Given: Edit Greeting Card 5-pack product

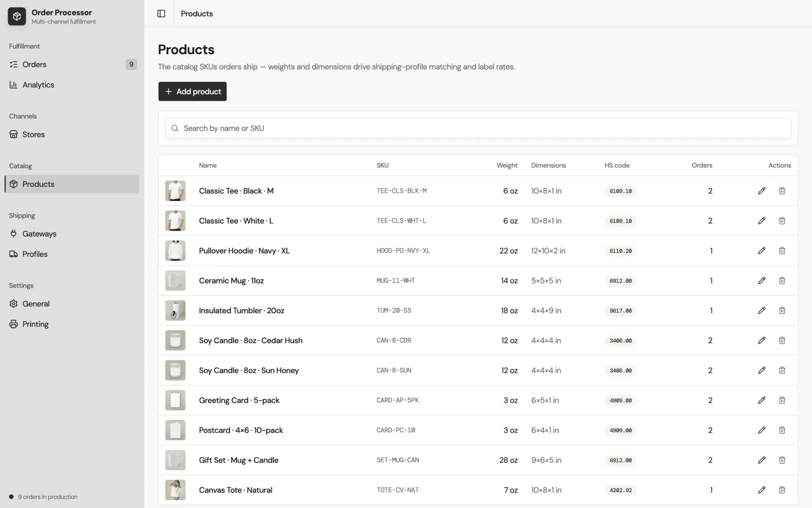Looking at the screenshot, I should [761, 400].
